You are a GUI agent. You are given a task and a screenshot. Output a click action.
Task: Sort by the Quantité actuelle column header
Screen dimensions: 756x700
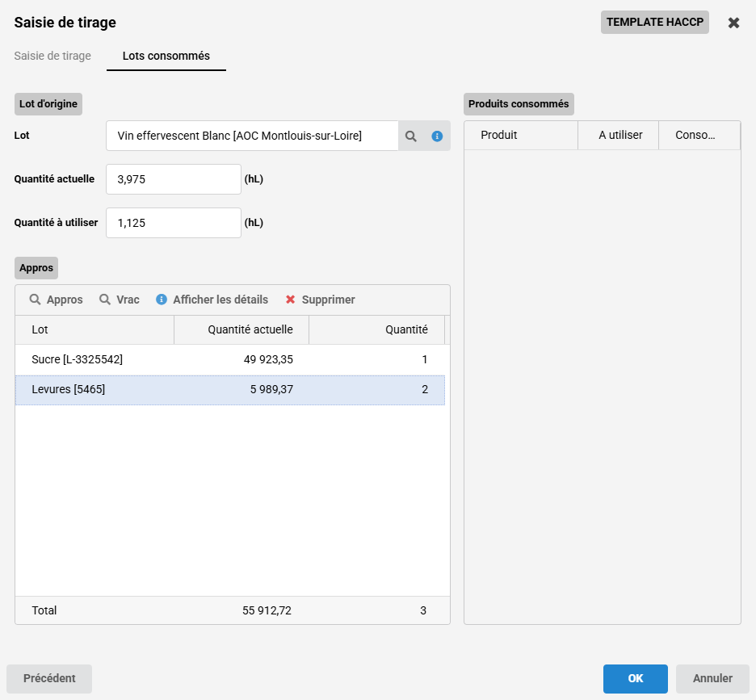pos(241,329)
